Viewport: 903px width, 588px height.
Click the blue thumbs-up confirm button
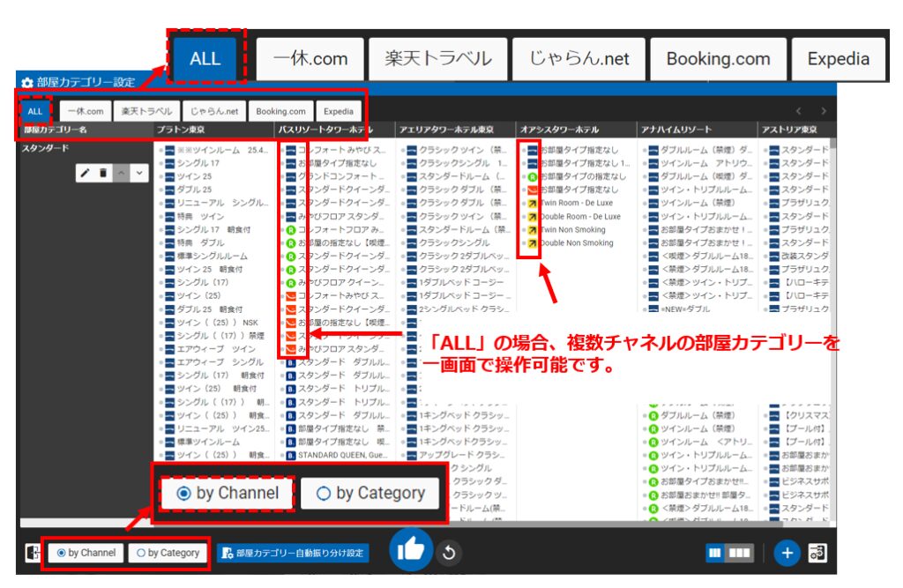[x=411, y=552]
